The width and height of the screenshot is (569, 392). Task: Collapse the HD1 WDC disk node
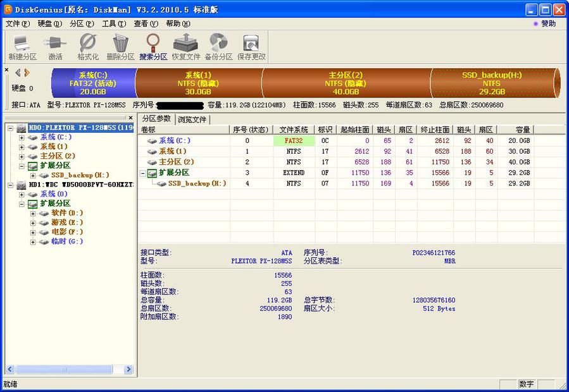[11, 185]
